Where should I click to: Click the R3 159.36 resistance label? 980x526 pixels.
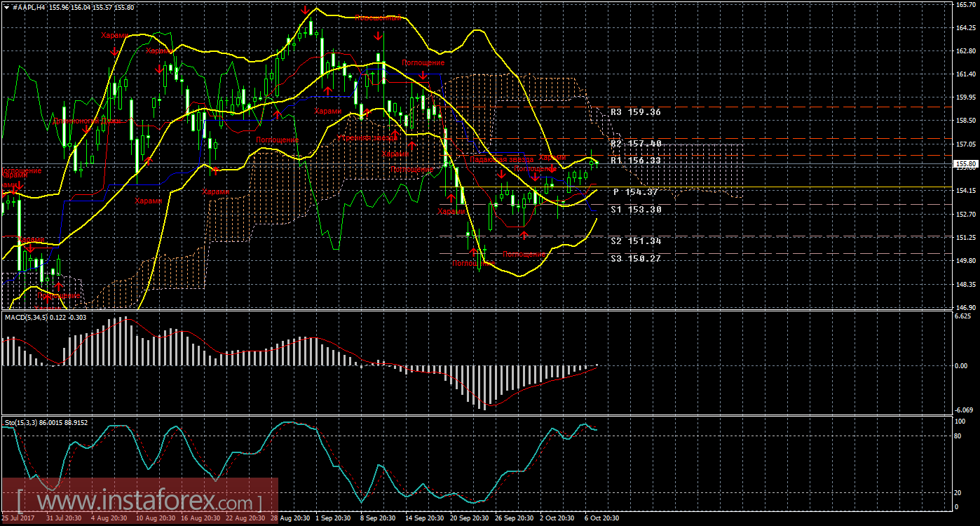click(636, 112)
